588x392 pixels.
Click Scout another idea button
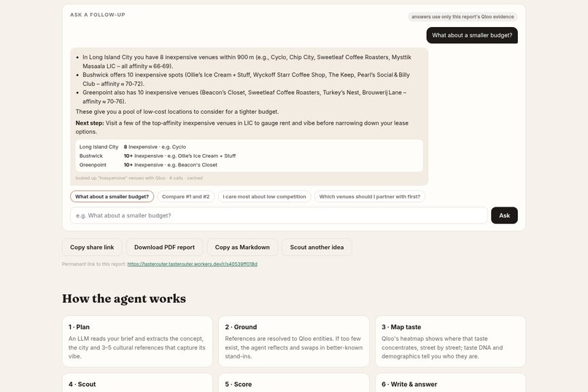[317, 247]
